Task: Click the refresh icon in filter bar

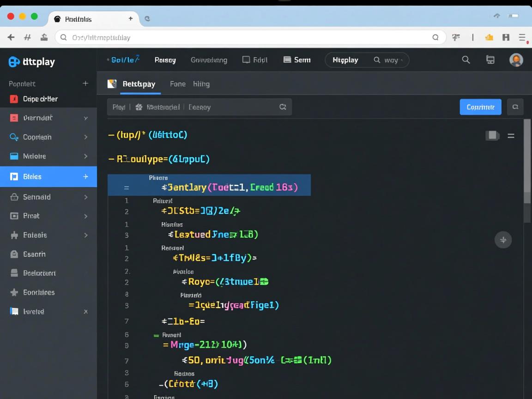Action: [x=283, y=107]
